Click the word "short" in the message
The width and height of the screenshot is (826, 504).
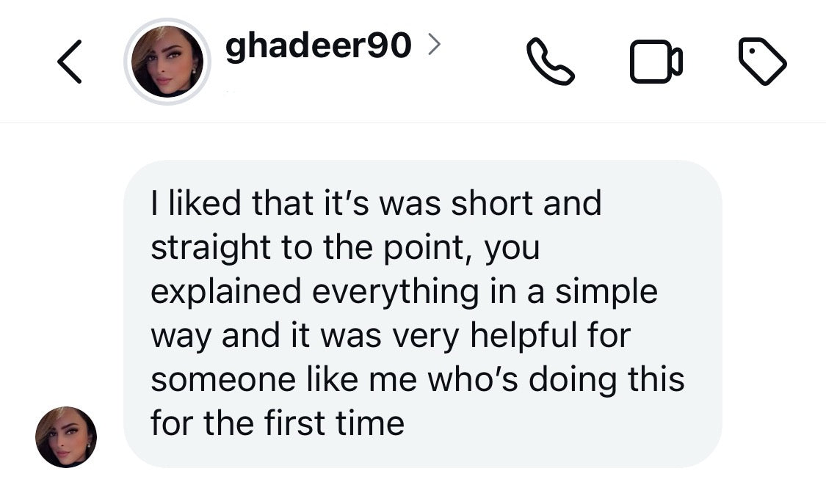(x=493, y=203)
